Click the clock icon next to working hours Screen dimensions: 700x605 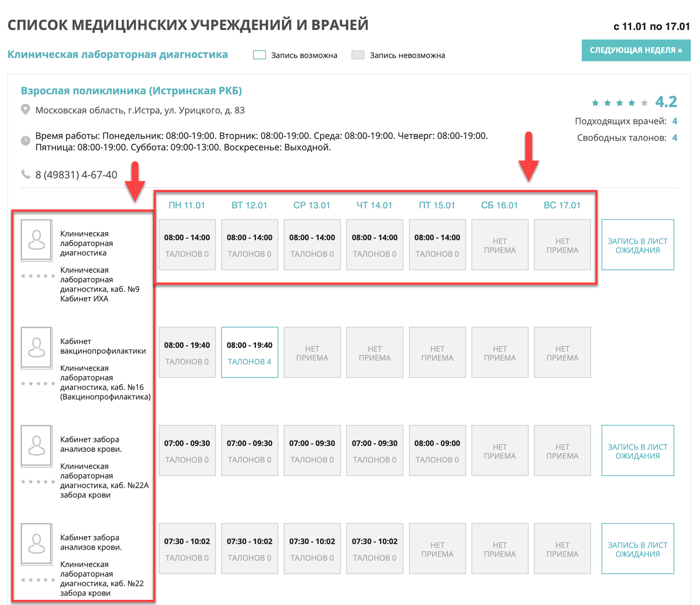26,141
